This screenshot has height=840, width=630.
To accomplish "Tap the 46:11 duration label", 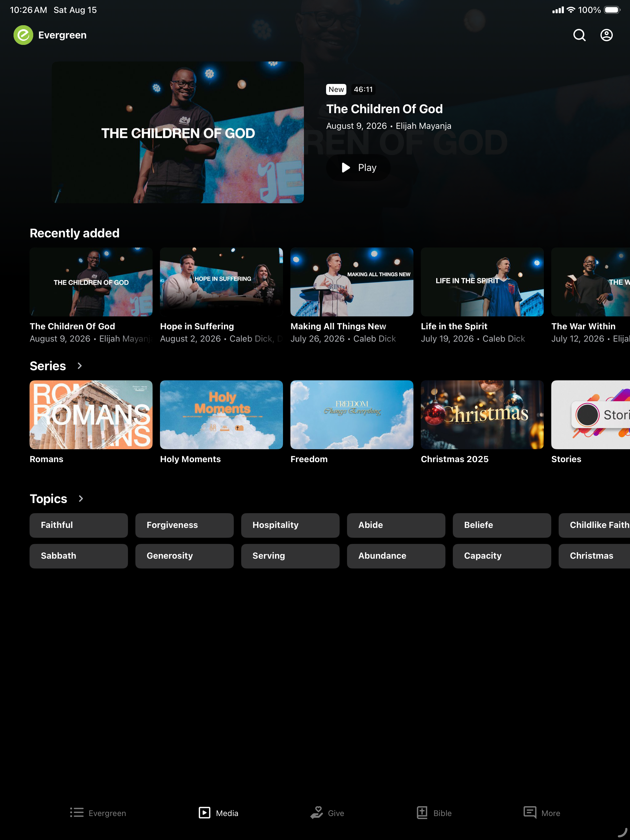I will (x=363, y=89).
